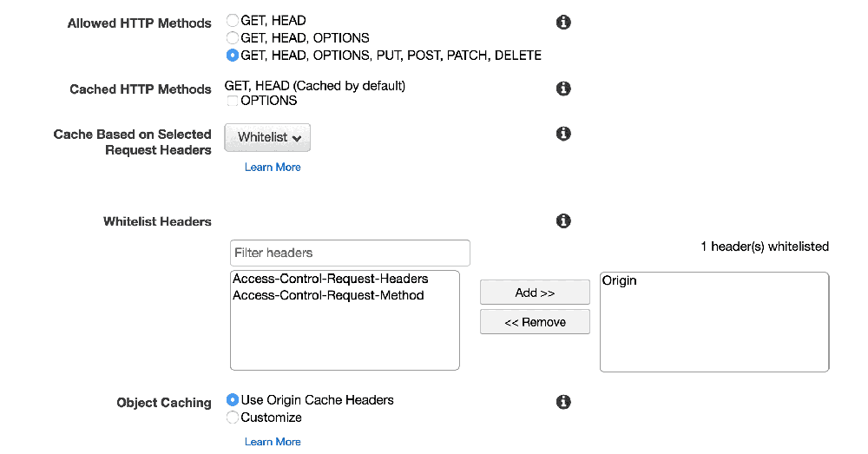The height and width of the screenshot is (454, 868).
Task: Open the Whitelist dropdown
Action: click(x=267, y=138)
